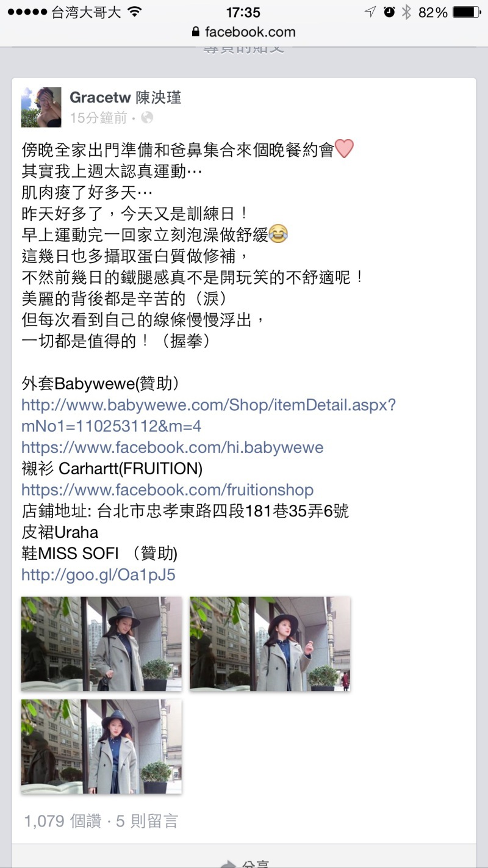This screenshot has height=868, width=488.
Task: View the first outfit photo thumbnail
Action: point(101,643)
